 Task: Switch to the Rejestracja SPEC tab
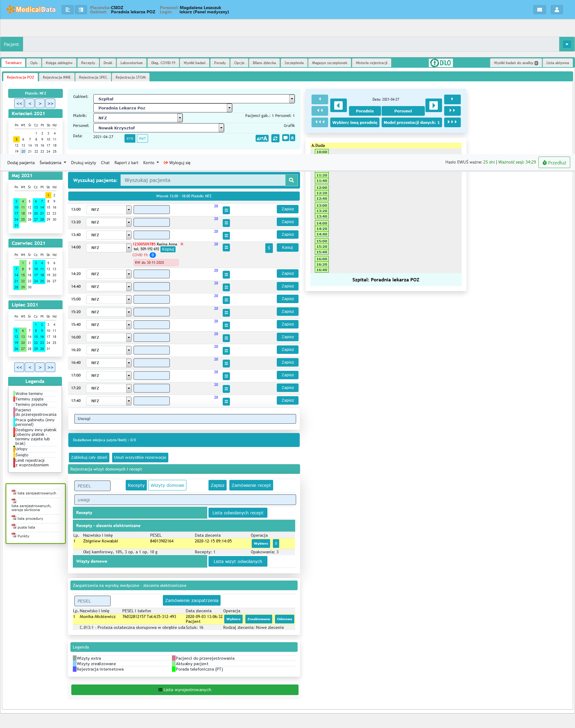[x=93, y=77]
